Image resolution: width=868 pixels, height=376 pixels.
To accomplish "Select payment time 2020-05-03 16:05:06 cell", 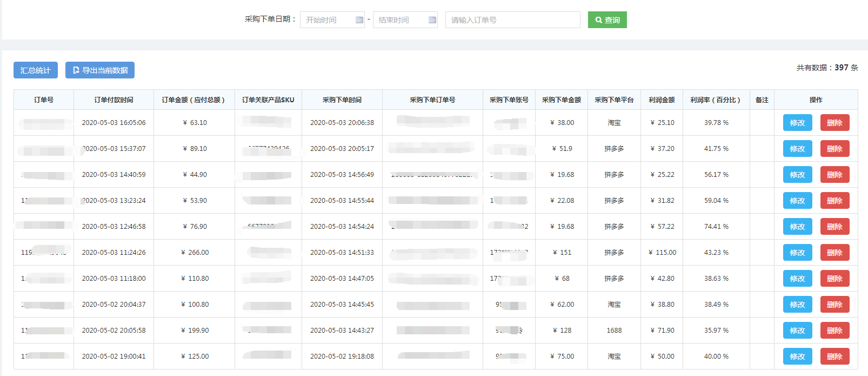I will (114, 123).
